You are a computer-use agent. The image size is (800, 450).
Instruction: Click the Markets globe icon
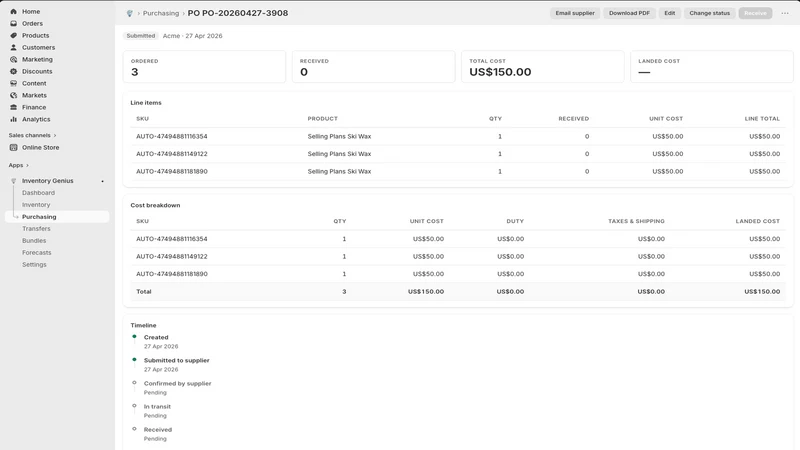[13, 95]
